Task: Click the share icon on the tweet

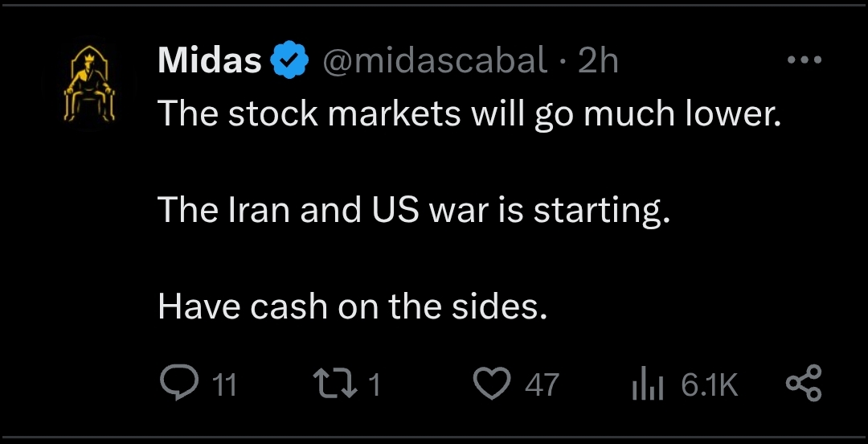Action: pyautogui.click(x=803, y=384)
